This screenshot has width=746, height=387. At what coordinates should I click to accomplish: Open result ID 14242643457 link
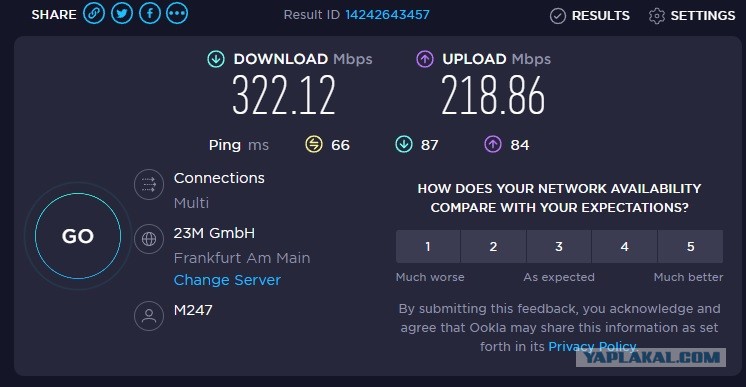[x=387, y=15]
